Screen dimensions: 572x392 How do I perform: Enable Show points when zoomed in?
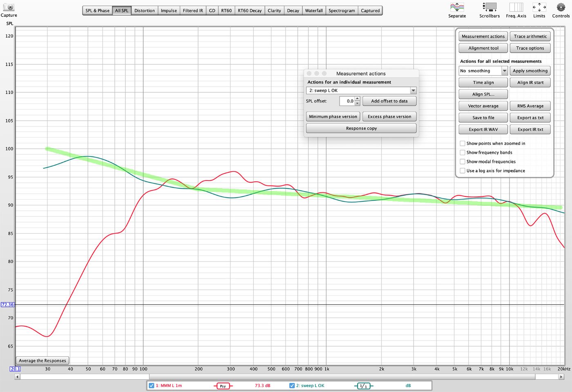pyautogui.click(x=463, y=143)
